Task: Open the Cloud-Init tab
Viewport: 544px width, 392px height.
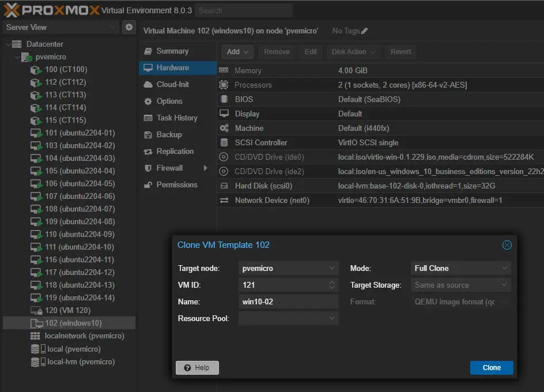Action: 172,84
